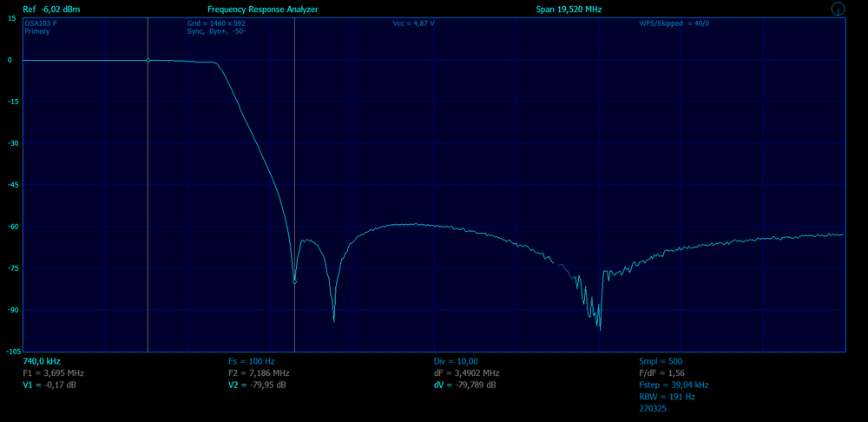The width and height of the screenshot is (868, 422).
Task: Click the 'Fstep = 39,04 kHz' readout
Action: tap(674, 385)
